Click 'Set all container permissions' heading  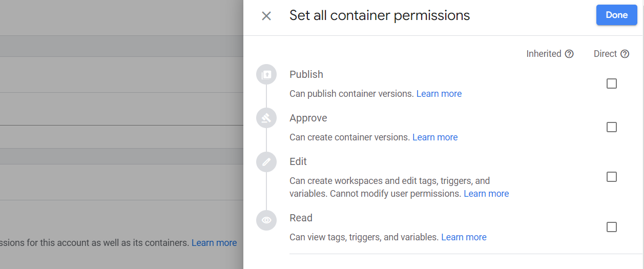[380, 15]
